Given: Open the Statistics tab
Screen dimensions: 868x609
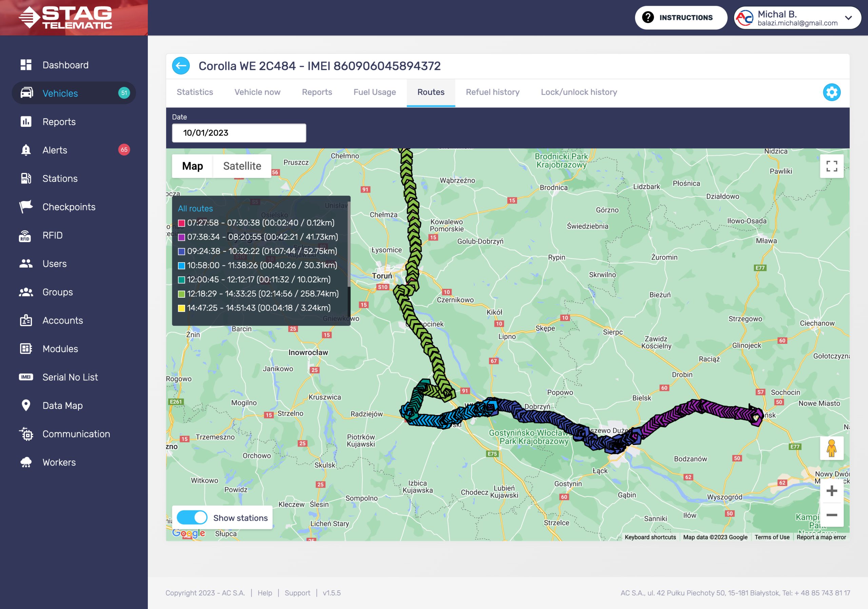Looking at the screenshot, I should (x=195, y=92).
